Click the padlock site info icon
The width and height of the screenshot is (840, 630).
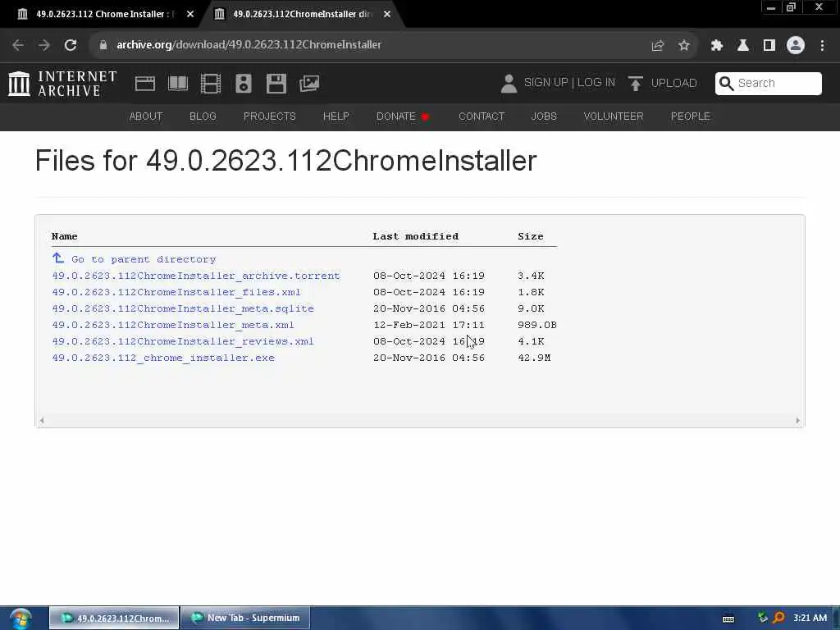pyautogui.click(x=103, y=45)
